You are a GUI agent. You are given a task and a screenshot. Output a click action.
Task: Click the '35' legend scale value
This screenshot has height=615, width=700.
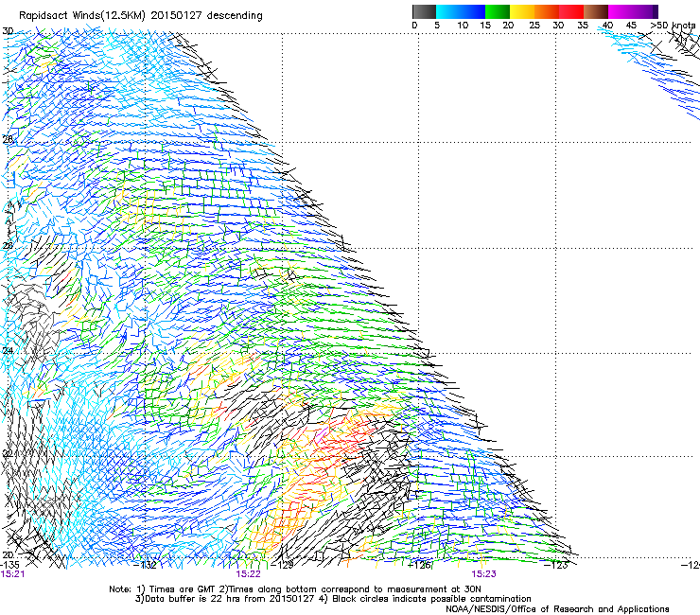pyautogui.click(x=583, y=26)
